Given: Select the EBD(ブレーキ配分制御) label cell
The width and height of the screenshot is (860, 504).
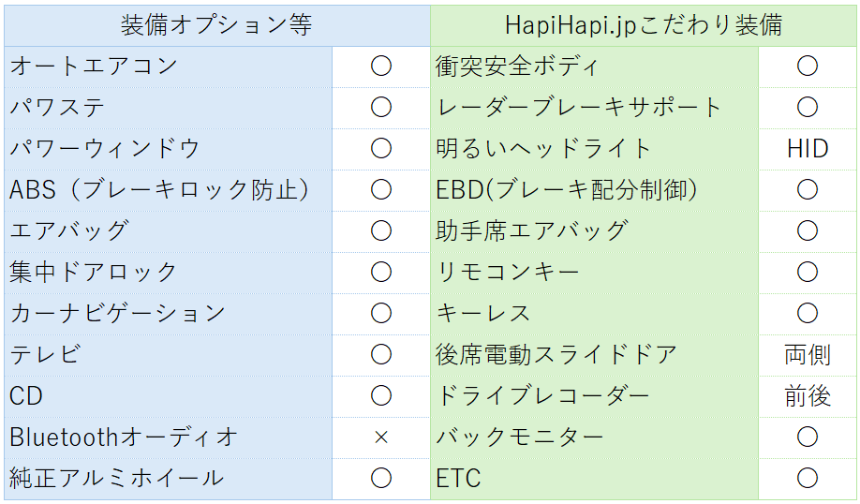Looking at the screenshot, I should pyautogui.click(x=595, y=190).
